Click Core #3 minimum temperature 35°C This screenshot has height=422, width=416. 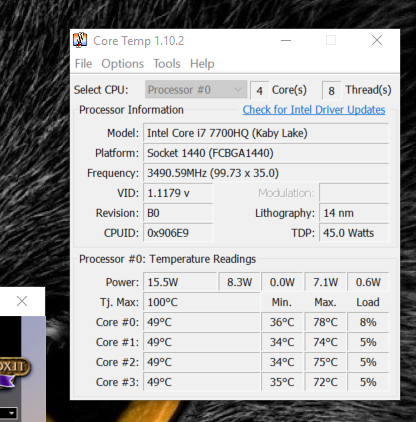(282, 382)
